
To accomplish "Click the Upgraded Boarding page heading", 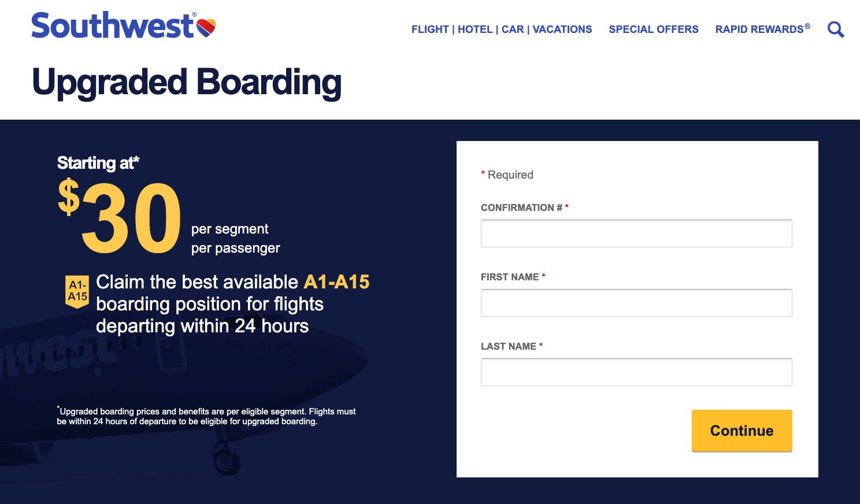I will [x=186, y=83].
